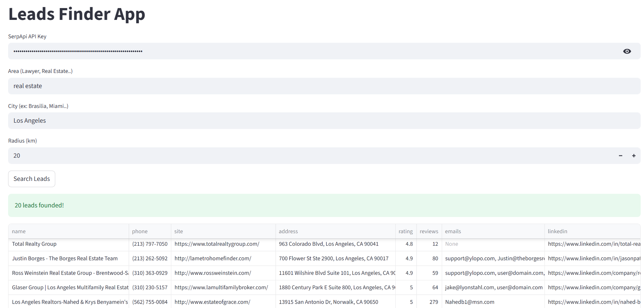
Task: Sort table by the address column header
Action: click(335, 231)
